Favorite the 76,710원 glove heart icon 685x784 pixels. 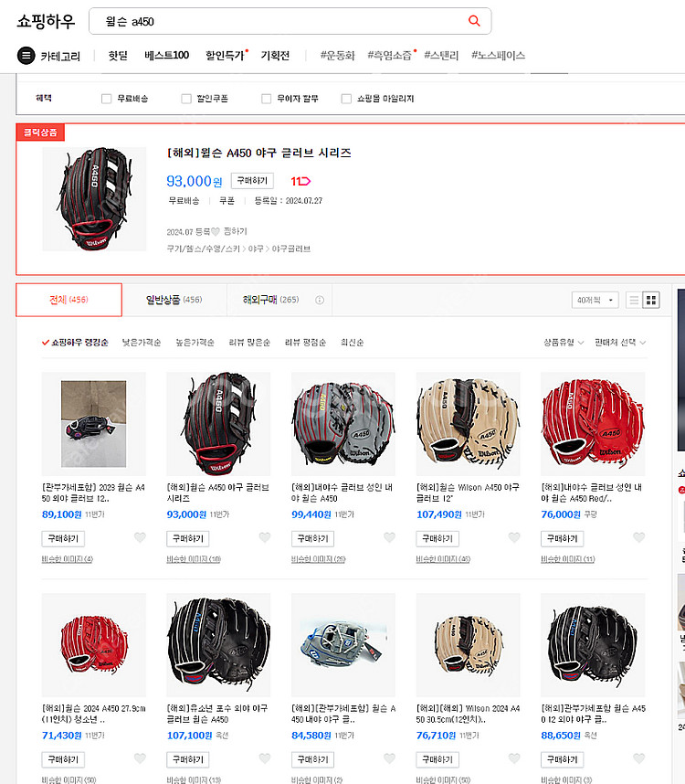pyautogui.click(x=514, y=758)
